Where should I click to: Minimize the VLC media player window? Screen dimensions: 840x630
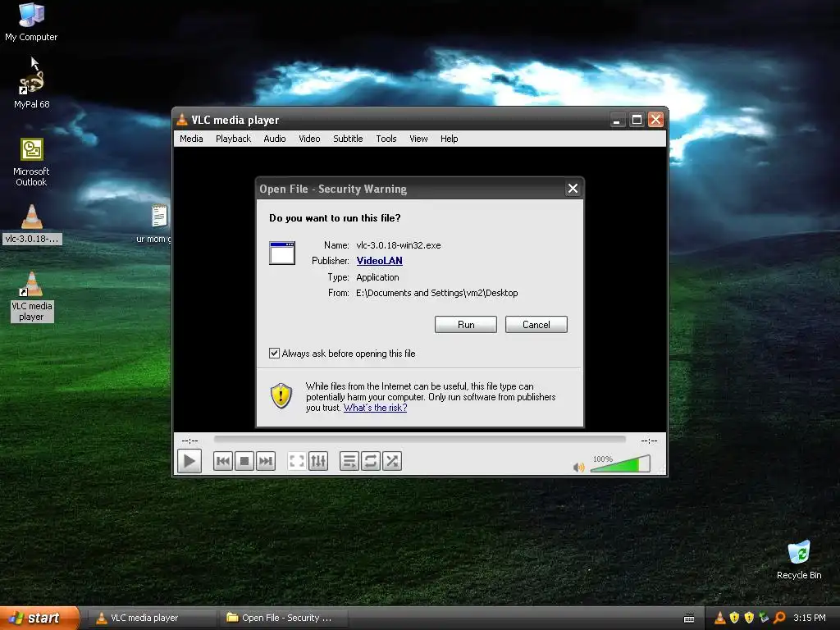617,120
